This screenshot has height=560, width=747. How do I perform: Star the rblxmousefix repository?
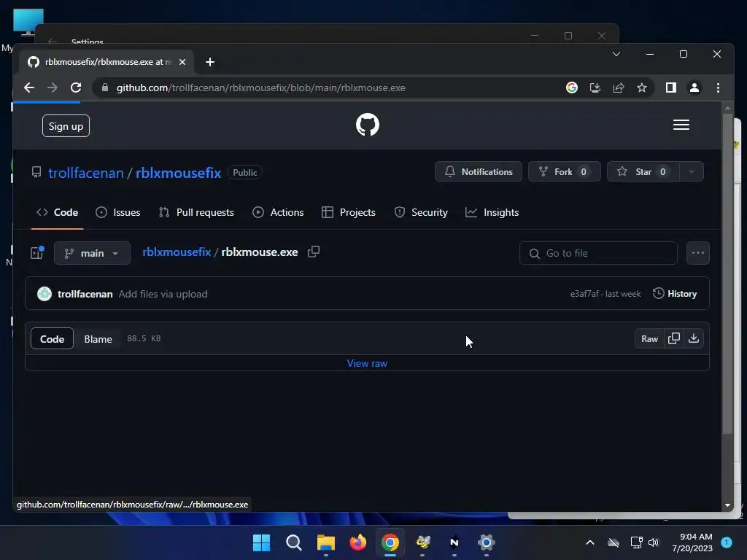[643, 172]
